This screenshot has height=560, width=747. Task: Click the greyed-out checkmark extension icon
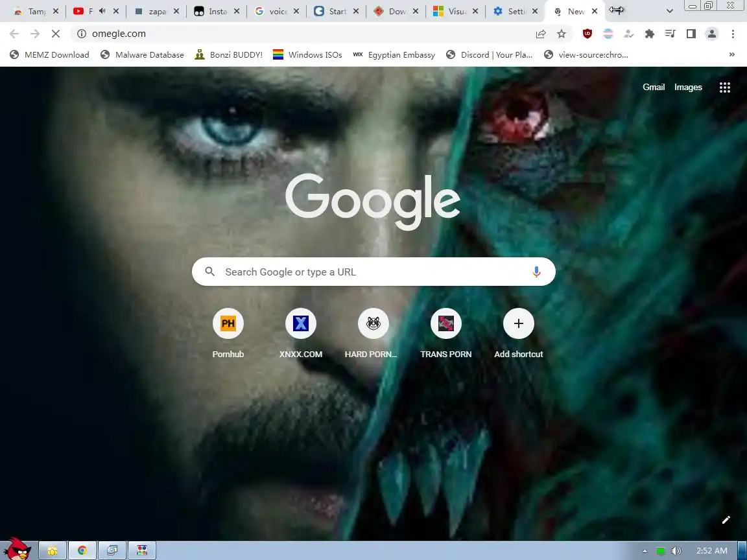(x=629, y=34)
